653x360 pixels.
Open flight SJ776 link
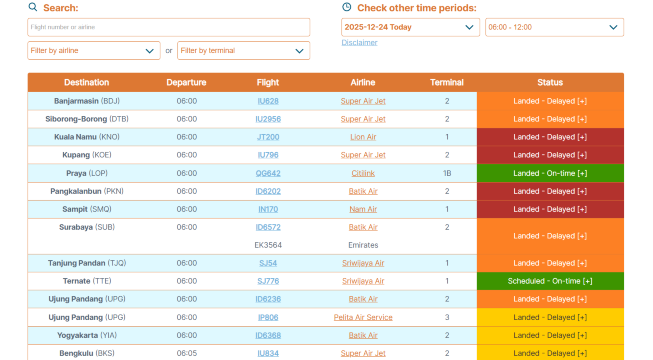(268, 281)
